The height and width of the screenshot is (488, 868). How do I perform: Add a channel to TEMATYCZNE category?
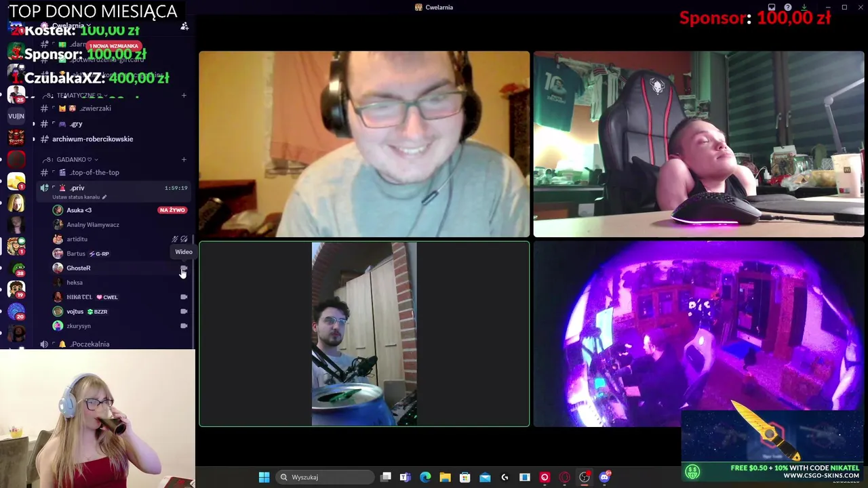tap(184, 96)
